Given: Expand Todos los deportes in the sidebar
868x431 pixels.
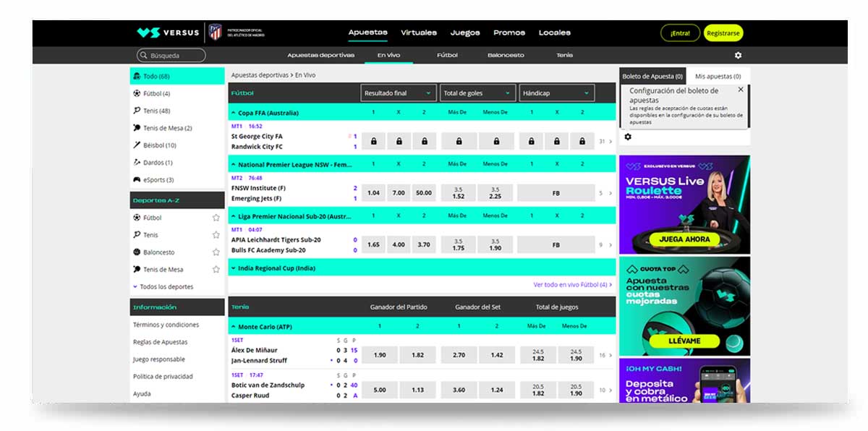Looking at the screenshot, I should 163,287.
